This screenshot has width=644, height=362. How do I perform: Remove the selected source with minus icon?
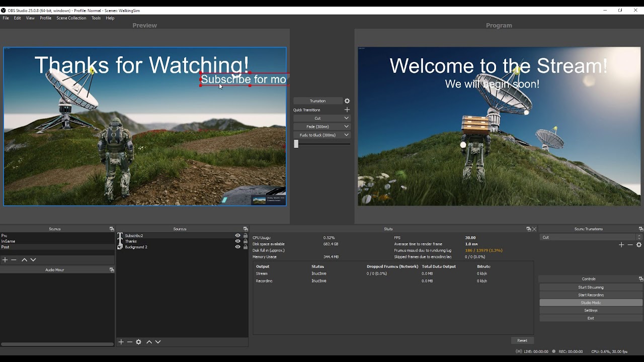[130, 342]
